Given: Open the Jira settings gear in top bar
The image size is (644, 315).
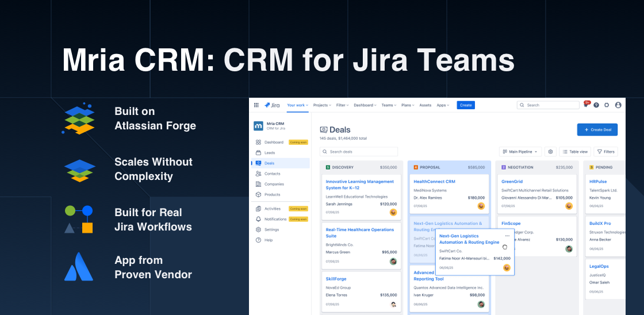Looking at the screenshot, I should click(607, 105).
